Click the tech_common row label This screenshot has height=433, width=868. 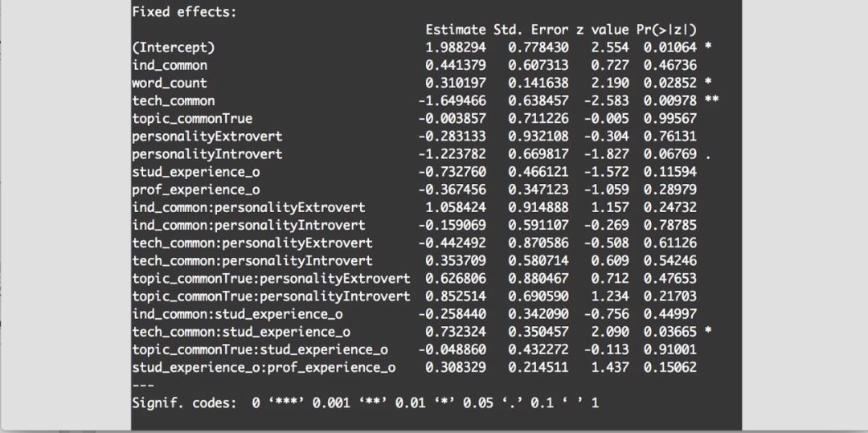174,101
